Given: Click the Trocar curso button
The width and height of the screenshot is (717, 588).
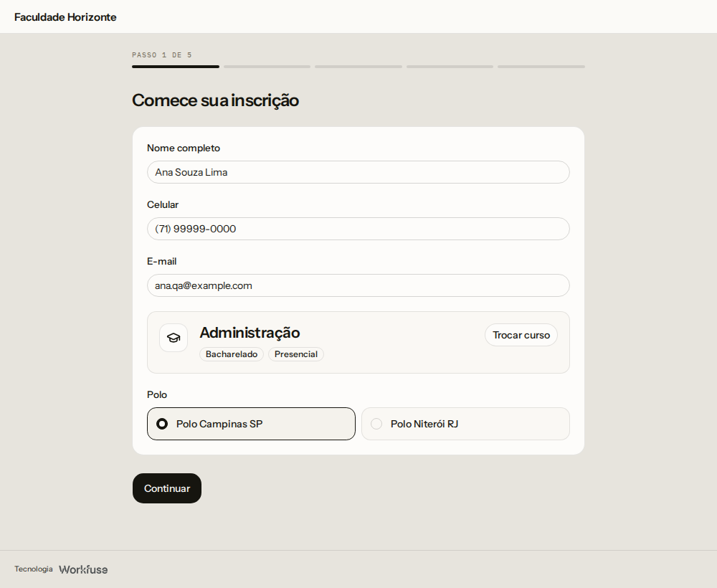Looking at the screenshot, I should pyautogui.click(x=521, y=335).
